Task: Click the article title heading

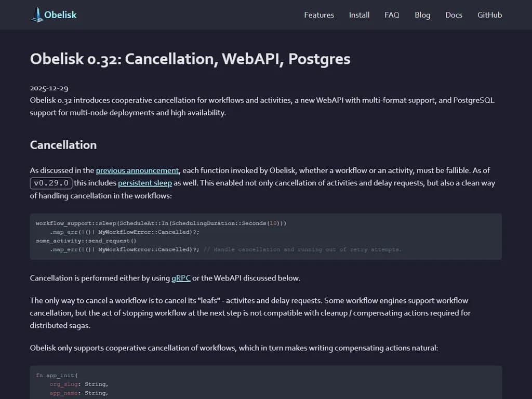Action: [x=190, y=59]
